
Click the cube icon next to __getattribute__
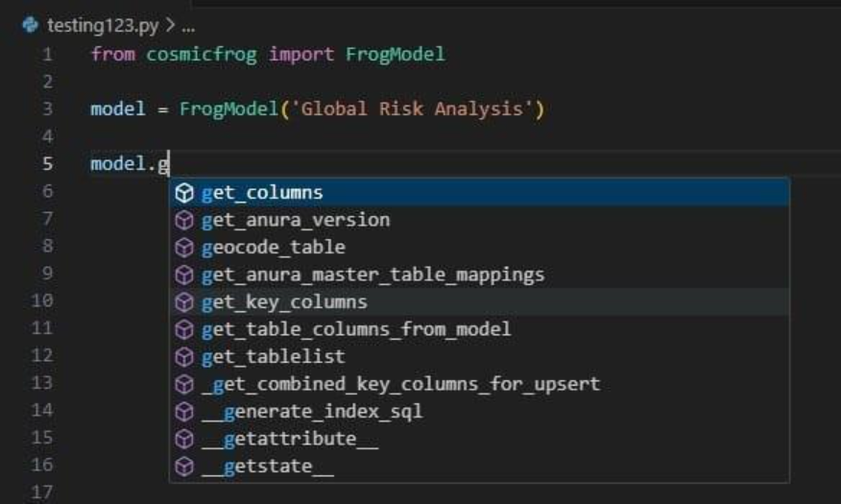pos(185,440)
